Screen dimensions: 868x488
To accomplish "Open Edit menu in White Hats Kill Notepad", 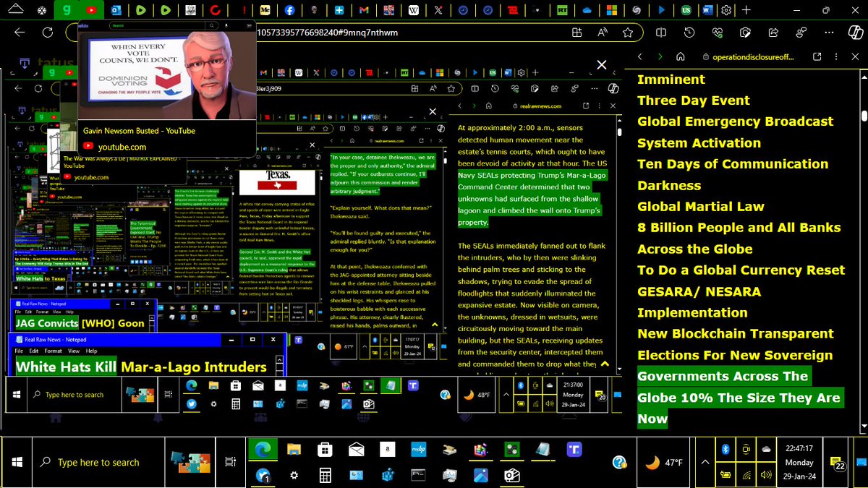I will click(35, 351).
